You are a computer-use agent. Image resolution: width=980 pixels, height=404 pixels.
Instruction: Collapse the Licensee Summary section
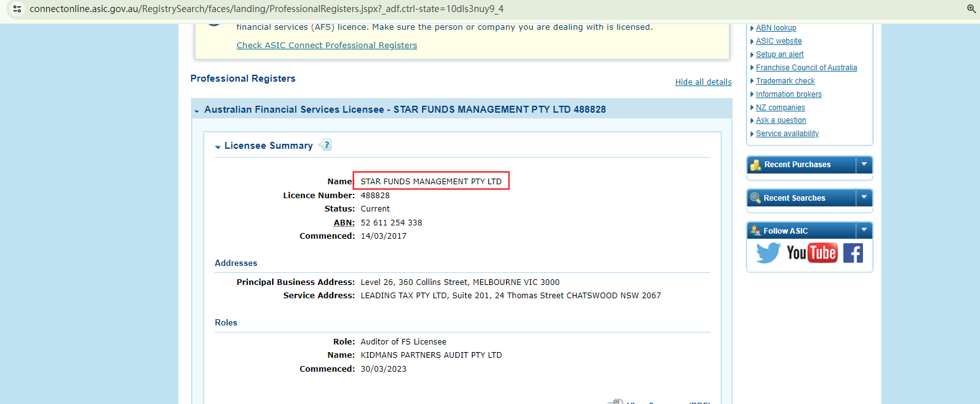(x=218, y=147)
